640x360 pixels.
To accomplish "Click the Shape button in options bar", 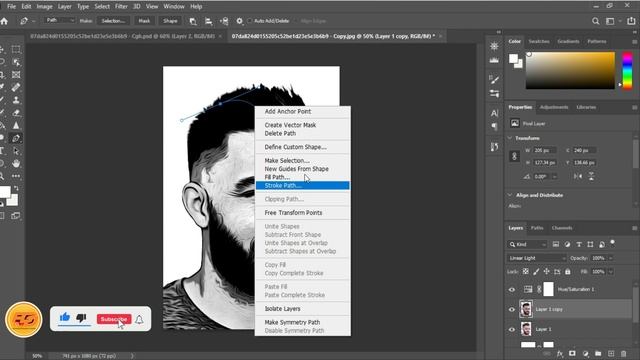I will point(170,21).
